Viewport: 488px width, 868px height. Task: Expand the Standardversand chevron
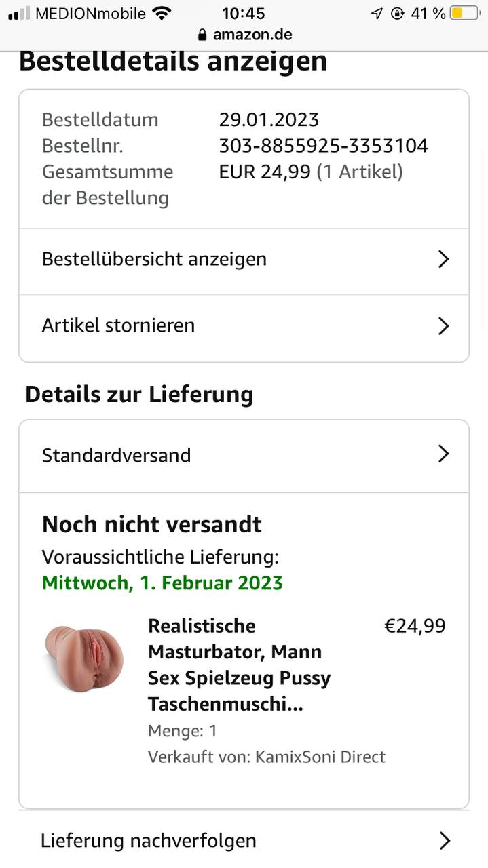pos(443,454)
